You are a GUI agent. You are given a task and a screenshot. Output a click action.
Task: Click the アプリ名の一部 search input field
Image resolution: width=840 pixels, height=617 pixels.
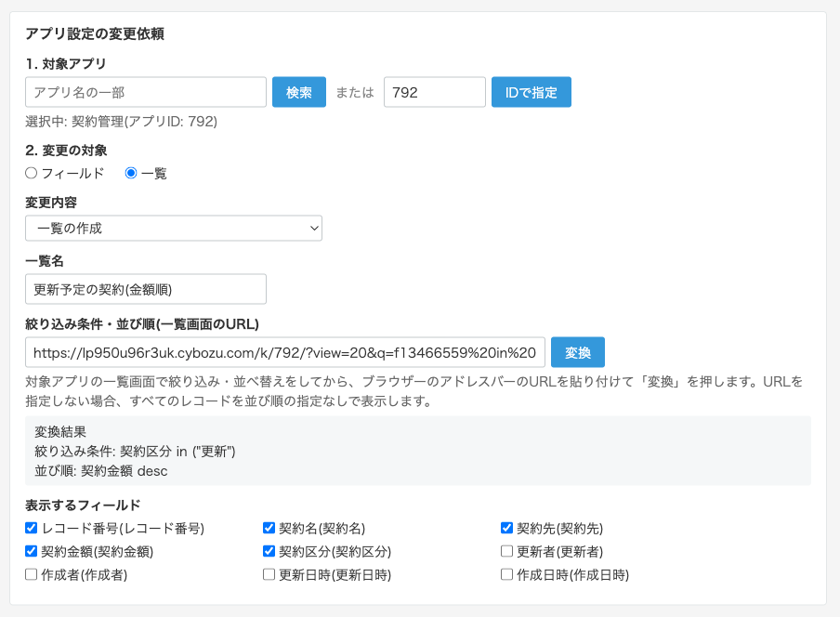pyautogui.click(x=146, y=92)
